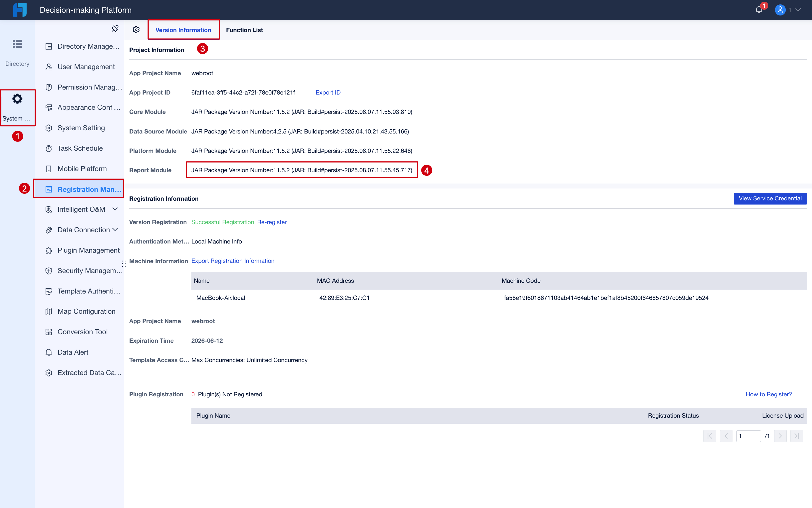
Task: Click the notification bell icon
Action: click(x=759, y=10)
